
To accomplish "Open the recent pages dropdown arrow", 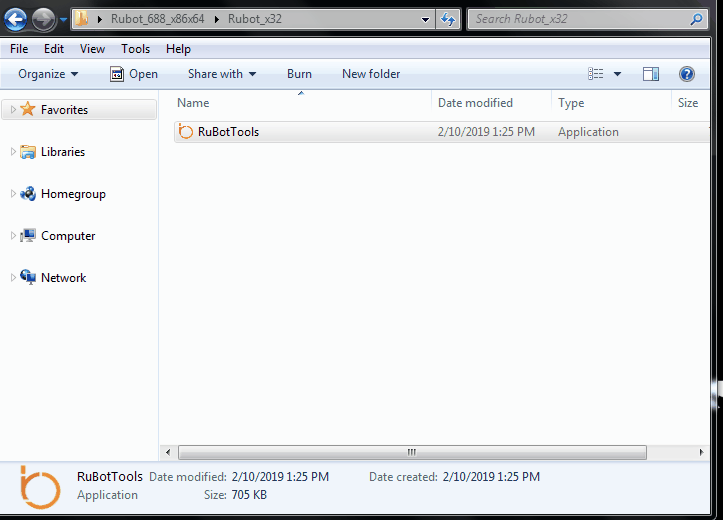I will (63, 20).
